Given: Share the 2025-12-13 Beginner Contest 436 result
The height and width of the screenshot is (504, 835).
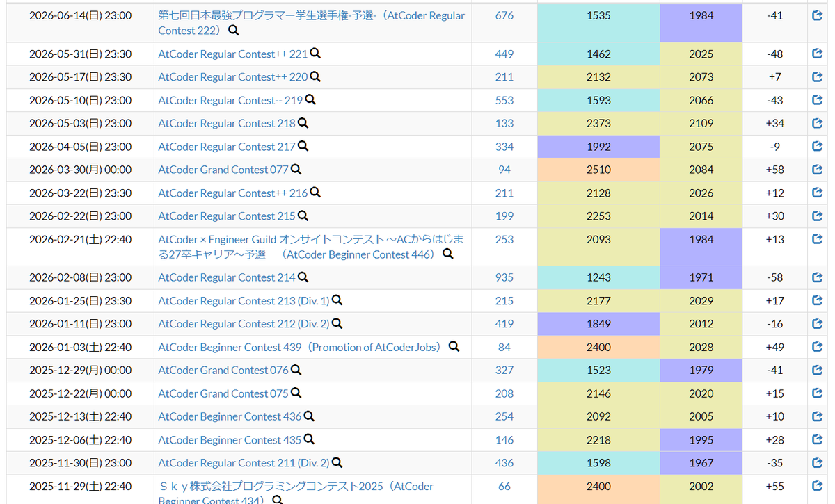Looking at the screenshot, I should [818, 416].
